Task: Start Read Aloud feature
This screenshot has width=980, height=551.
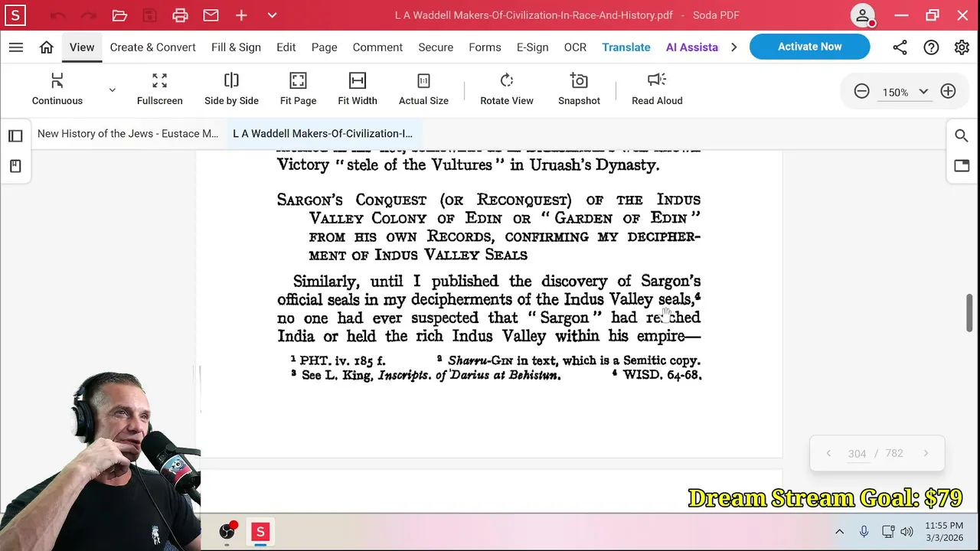Action: point(657,89)
